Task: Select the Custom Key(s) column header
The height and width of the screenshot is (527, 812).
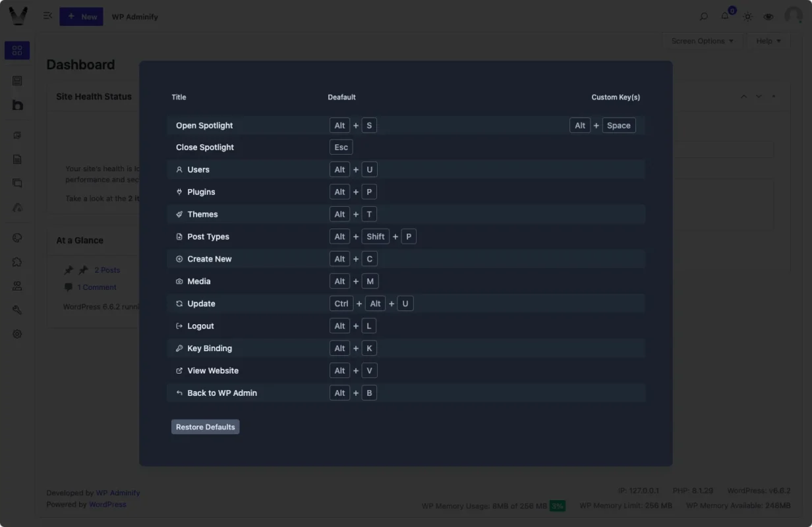Action: (615, 97)
